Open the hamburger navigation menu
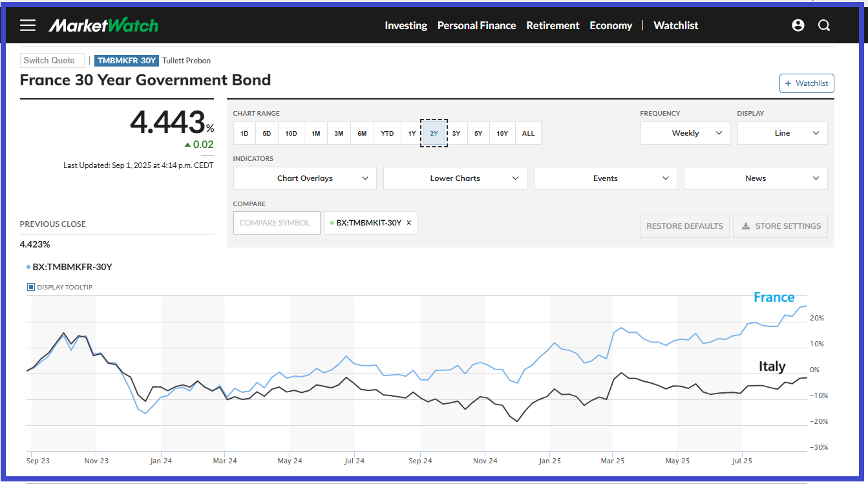Image resolution: width=868 pixels, height=484 pixels. point(28,25)
